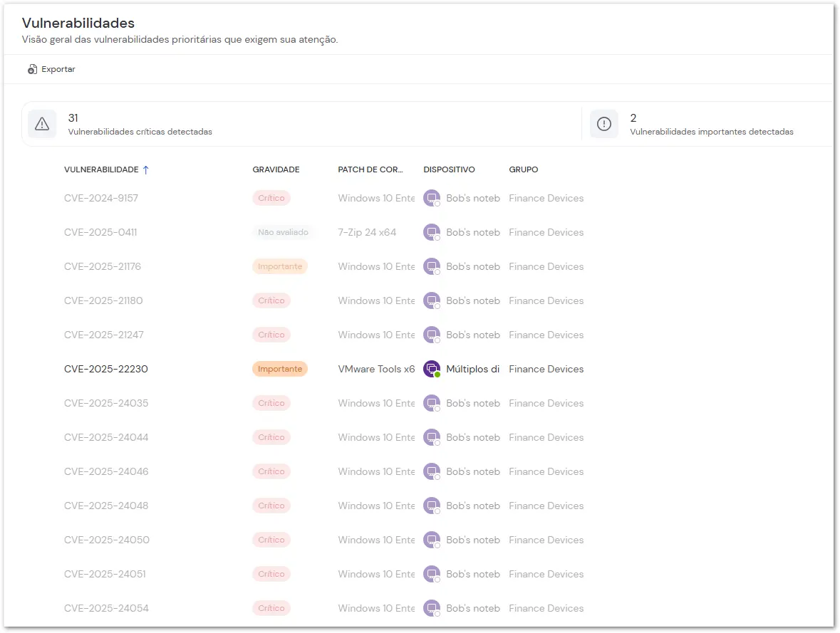840x633 pixels.
Task: Click Não avaliado badge for CVE-2025-0411
Action: coord(283,232)
